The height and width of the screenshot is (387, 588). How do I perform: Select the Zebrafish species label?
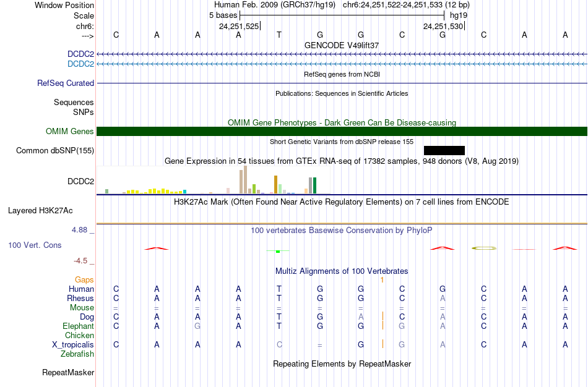coord(77,354)
